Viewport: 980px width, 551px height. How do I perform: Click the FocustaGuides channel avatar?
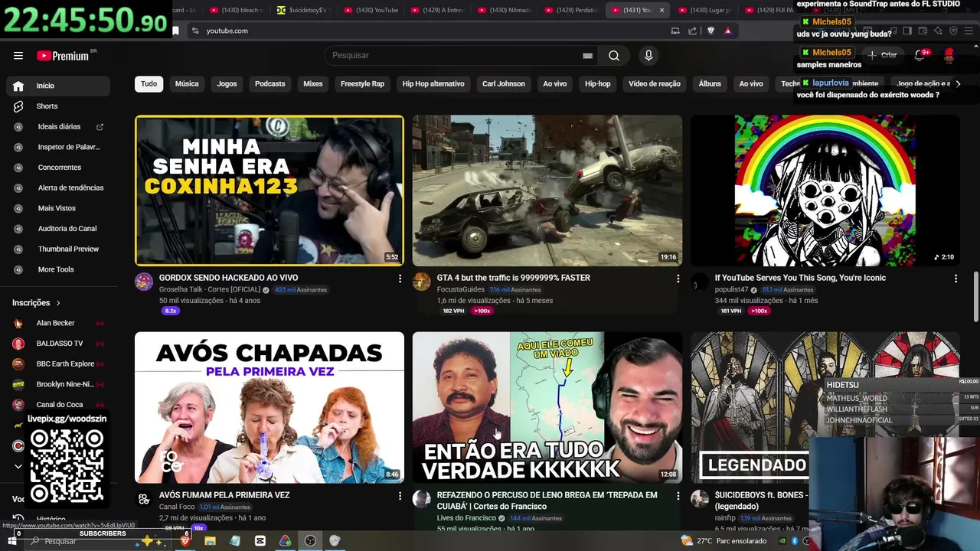tap(422, 282)
